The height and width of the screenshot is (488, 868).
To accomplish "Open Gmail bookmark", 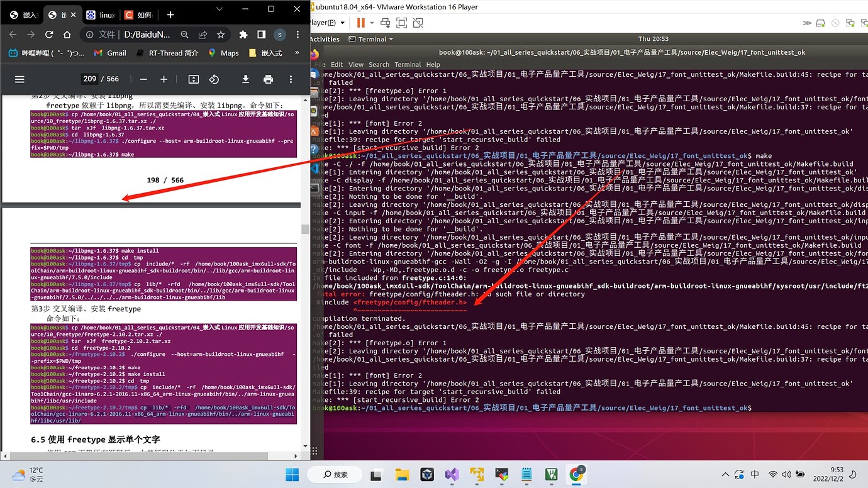I will point(110,53).
